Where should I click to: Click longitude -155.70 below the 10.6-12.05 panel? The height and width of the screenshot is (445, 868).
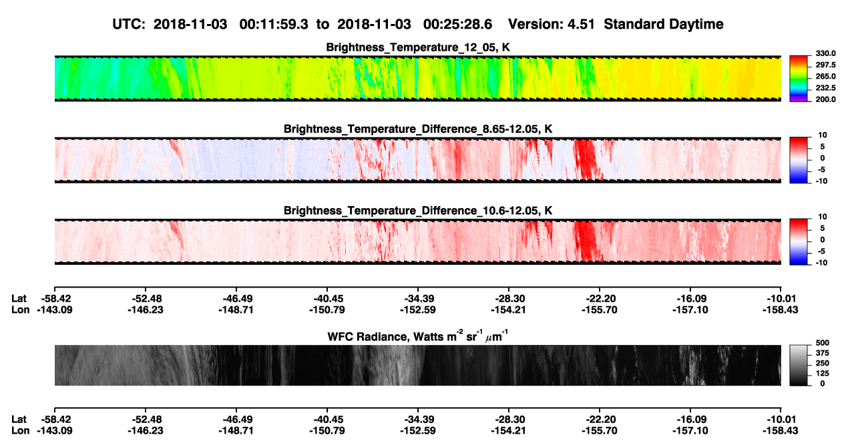click(599, 310)
